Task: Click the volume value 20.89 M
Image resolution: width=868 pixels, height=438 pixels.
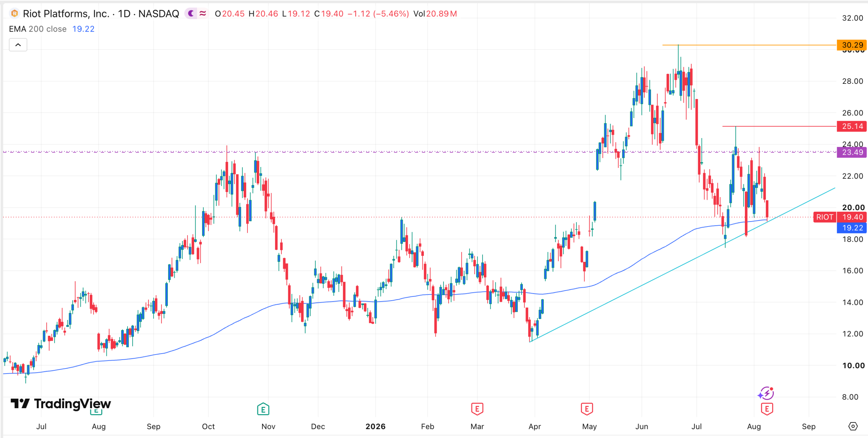Action: pos(441,14)
